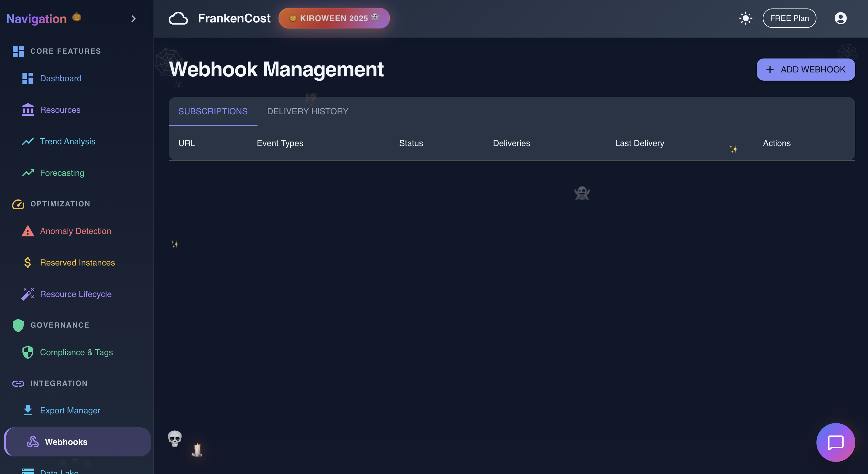Click the FrankenCost cloud logo icon

click(178, 18)
